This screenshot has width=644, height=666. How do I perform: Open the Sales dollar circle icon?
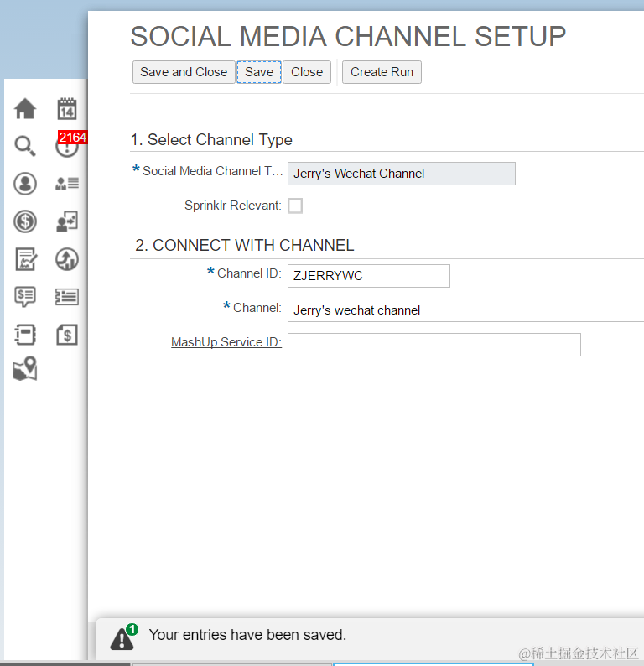point(25,221)
